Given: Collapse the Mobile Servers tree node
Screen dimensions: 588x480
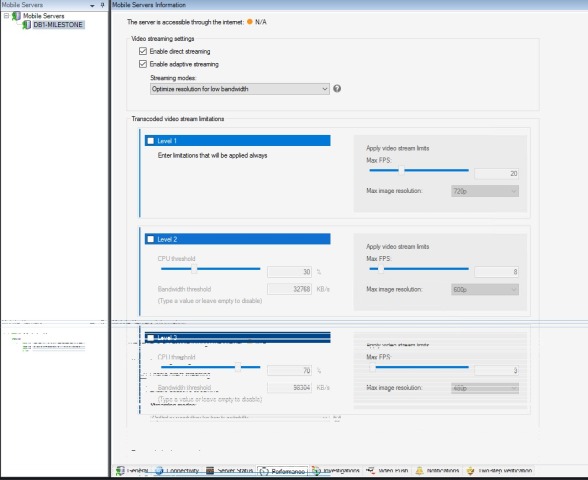Looking at the screenshot, I should [x=6, y=16].
